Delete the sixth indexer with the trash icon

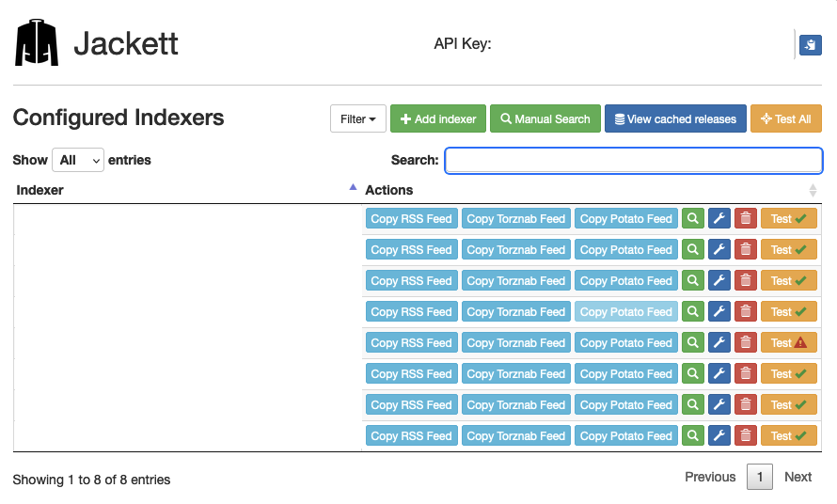coord(746,373)
